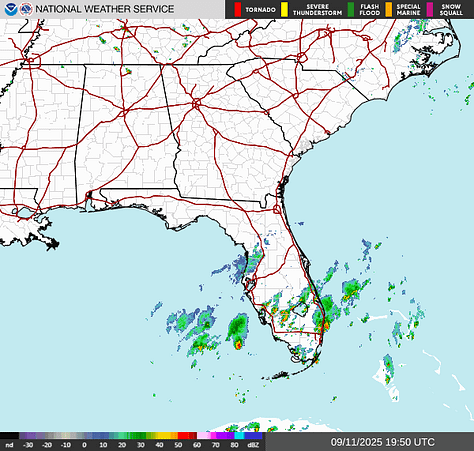Click the National Weather Service emblem icon
The width and height of the screenshot is (474, 451).
26,9
